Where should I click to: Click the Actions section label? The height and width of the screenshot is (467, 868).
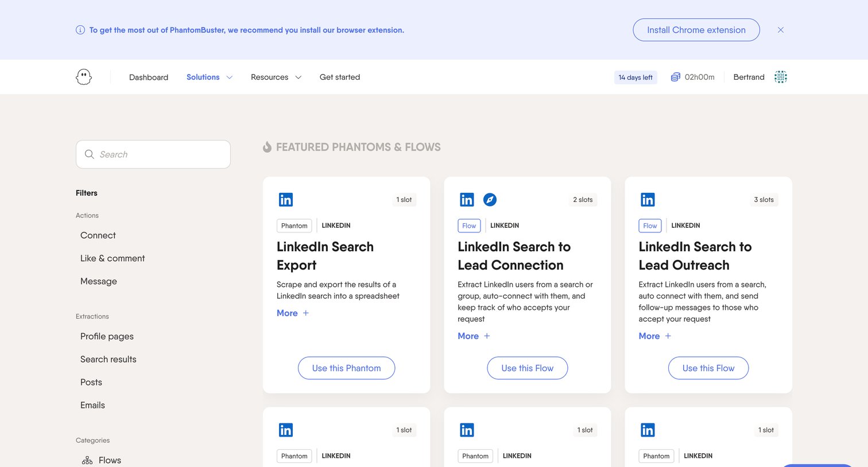[87, 215]
